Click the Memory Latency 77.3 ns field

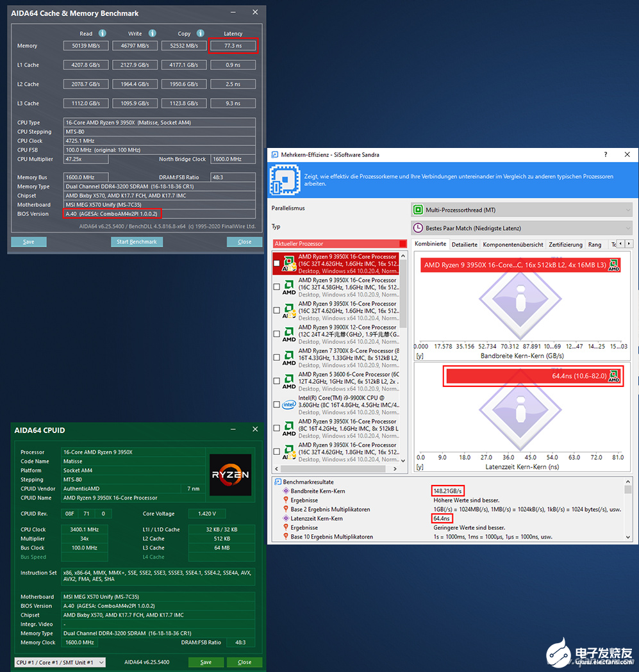coord(233,45)
